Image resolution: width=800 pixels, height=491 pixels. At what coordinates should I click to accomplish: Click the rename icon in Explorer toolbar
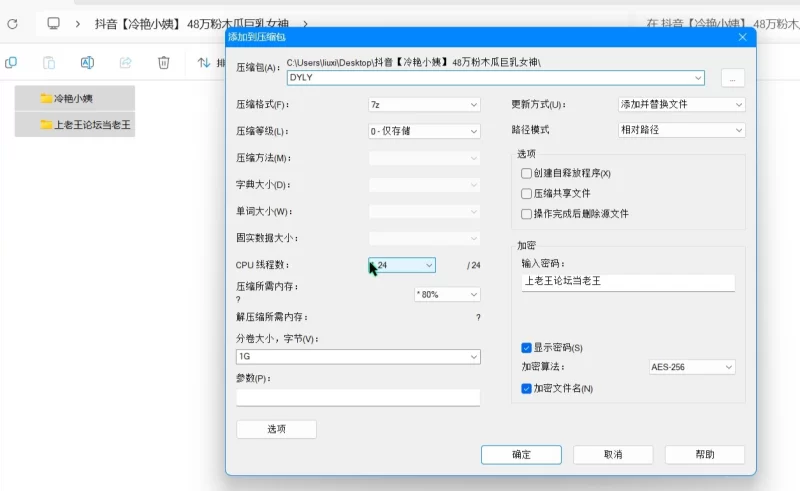pyautogui.click(x=87, y=63)
